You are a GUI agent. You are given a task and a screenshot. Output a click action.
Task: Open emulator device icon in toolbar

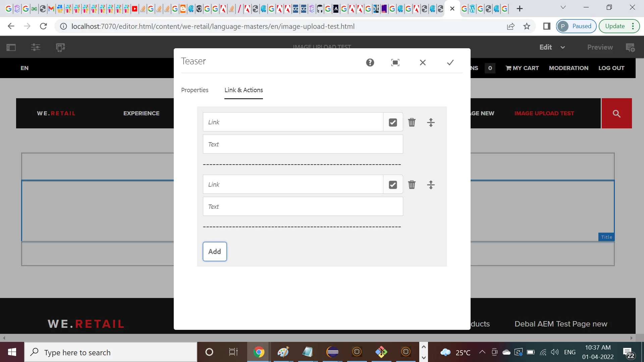point(60,47)
